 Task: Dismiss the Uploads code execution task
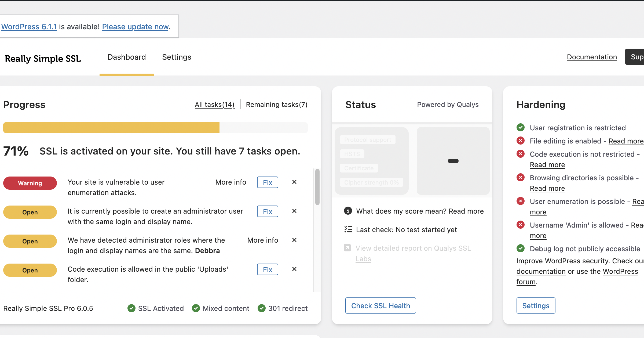(294, 269)
